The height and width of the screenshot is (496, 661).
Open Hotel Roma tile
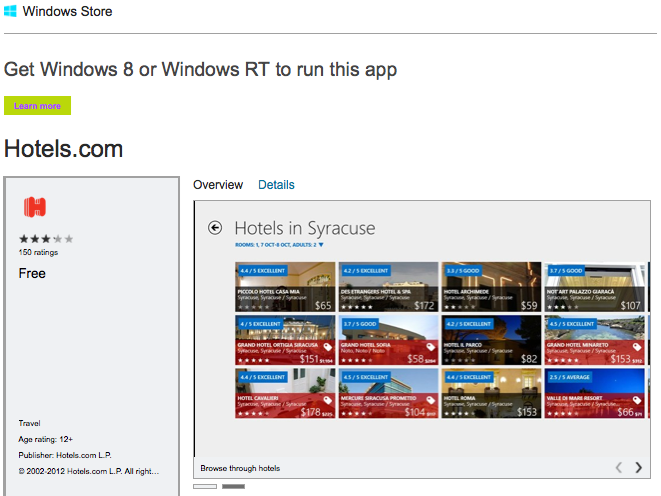[x=491, y=393]
